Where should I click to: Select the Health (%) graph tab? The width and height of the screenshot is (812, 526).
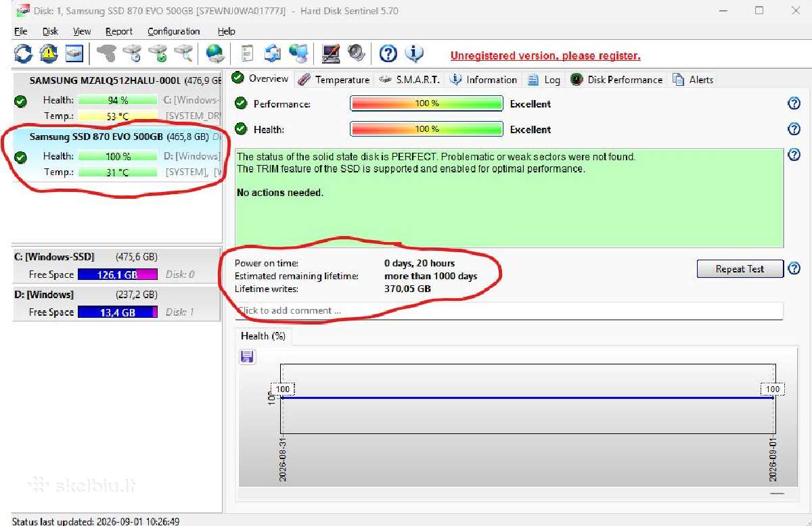(x=263, y=335)
